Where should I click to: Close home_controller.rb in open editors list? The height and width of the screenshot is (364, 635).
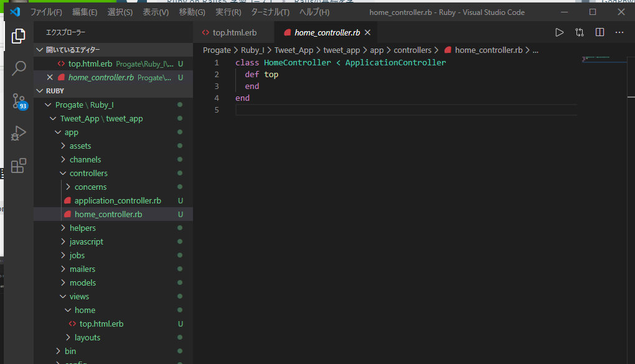[x=50, y=78]
